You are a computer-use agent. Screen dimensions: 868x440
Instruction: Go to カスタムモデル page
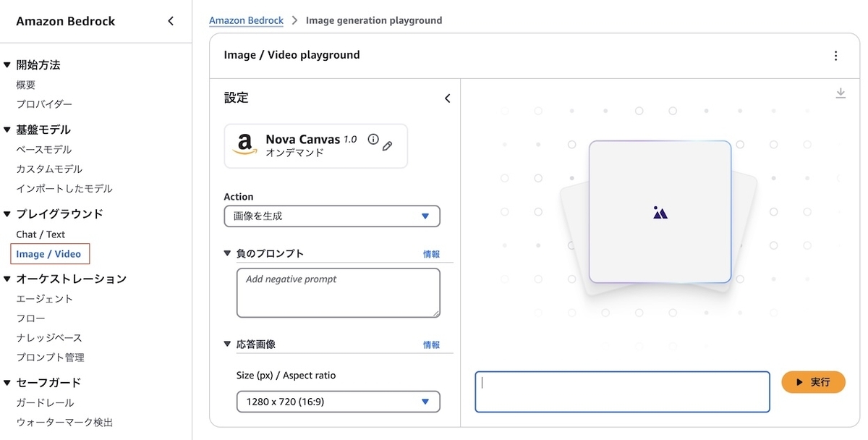click(49, 169)
